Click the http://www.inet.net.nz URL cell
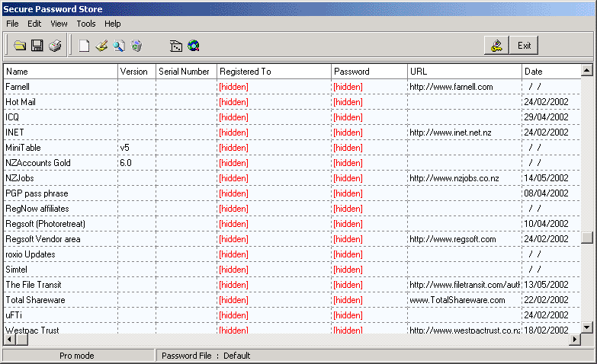 click(x=464, y=133)
